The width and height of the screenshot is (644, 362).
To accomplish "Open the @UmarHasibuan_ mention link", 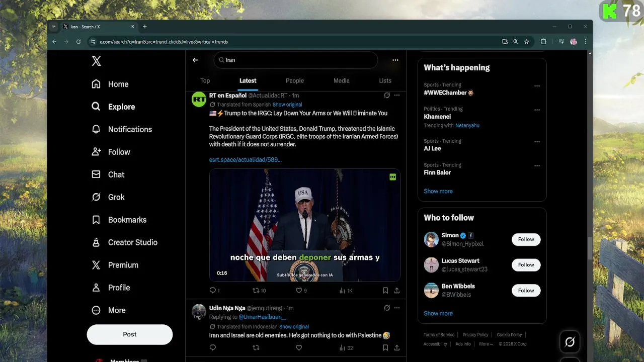I will [x=262, y=317].
